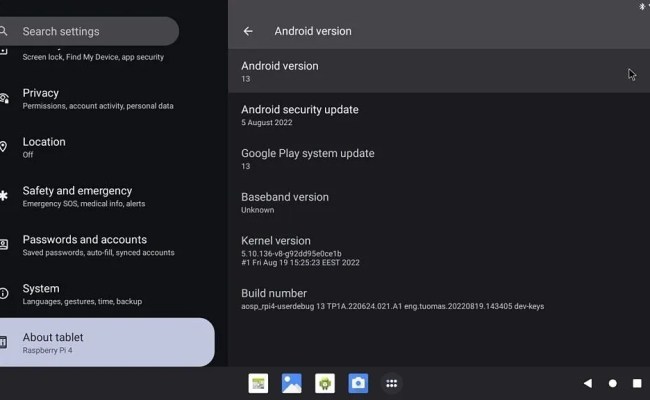Screen dimensions: 650x400
Task: Click the navigation Home circle button
Action: pyautogui.click(x=613, y=383)
